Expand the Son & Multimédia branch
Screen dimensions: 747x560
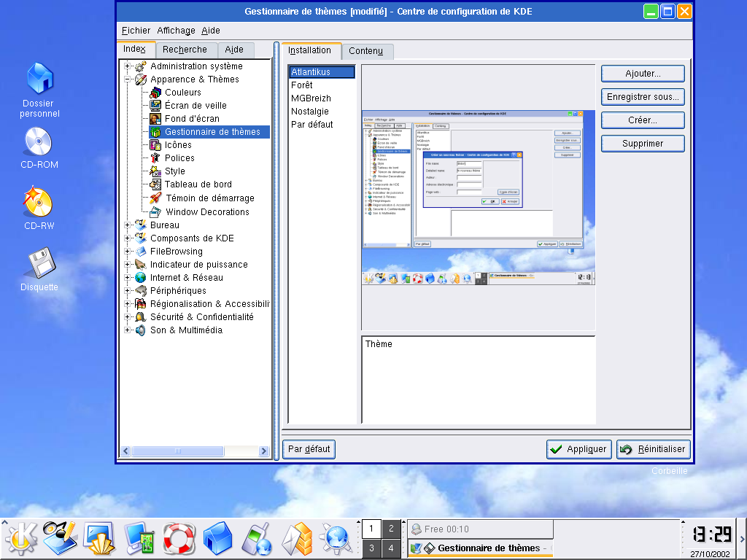click(127, 330)
